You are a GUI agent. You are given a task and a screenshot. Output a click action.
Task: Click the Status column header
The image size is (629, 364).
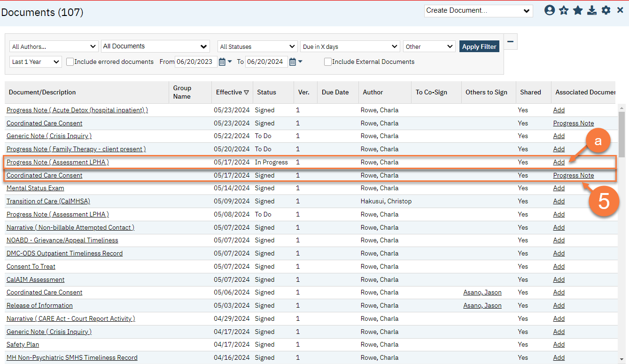coord(266,92)
